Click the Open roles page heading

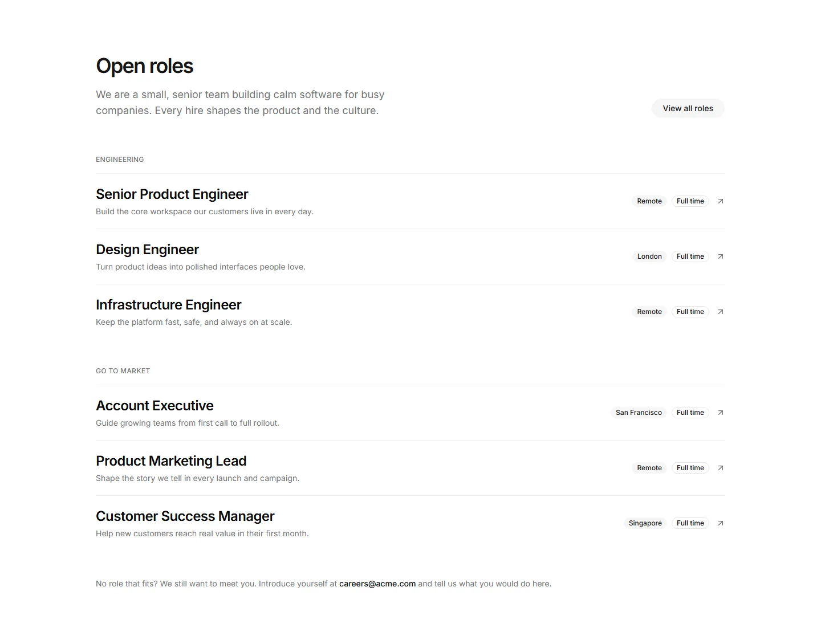[145, 66]
